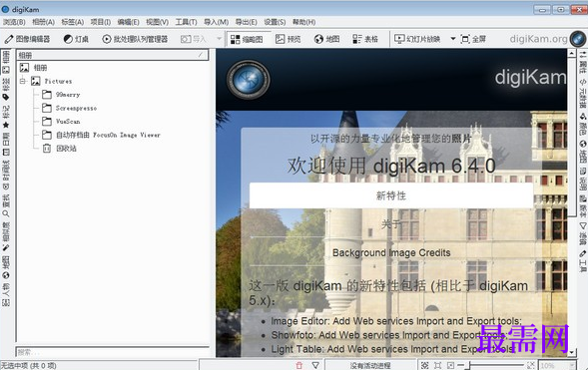The height and width of the screenshot is (370, 588).
Task: Click the New Features (新特性) button
Action: coord(391,195)
